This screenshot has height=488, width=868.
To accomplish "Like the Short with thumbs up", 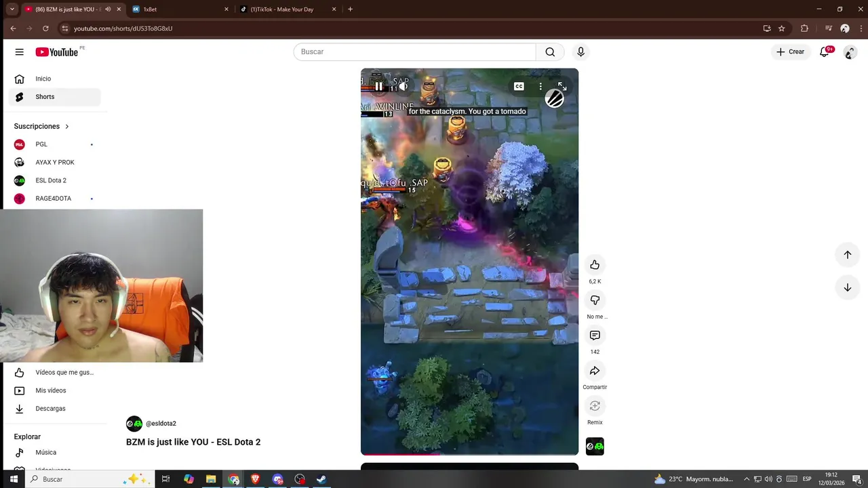I will [595, 264].
